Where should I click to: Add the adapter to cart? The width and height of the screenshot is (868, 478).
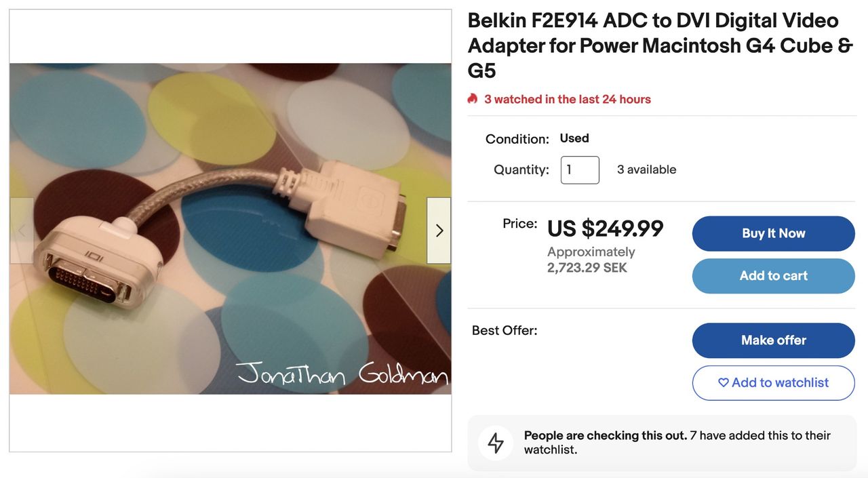[x=773, y=276]
